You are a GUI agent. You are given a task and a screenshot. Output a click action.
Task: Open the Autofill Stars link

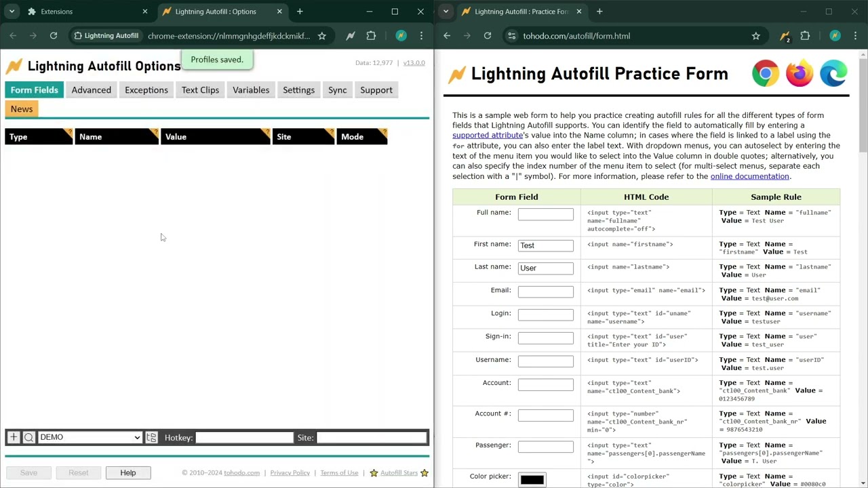399,473
